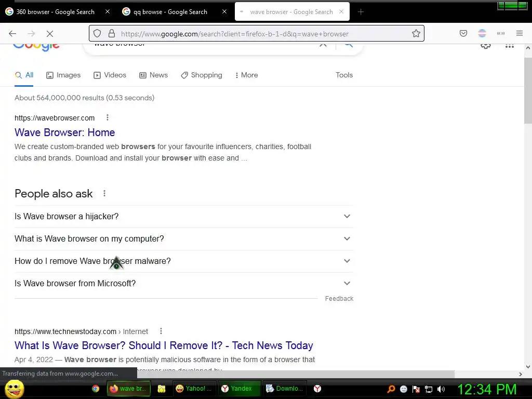The height and width of the screenshot is (399, 532).
Task: Click the scroll right arrow of horizontal scrollbar
Action: 521,374
